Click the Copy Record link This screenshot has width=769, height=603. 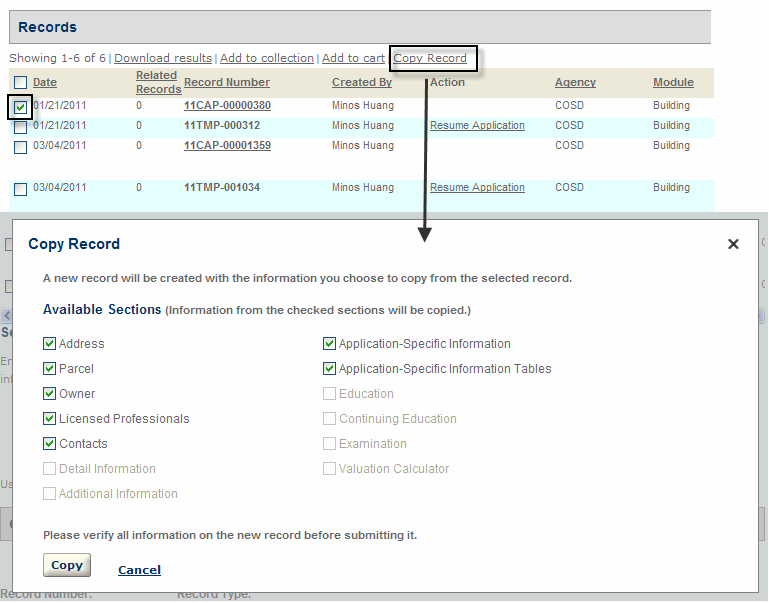tap(430, 58)
